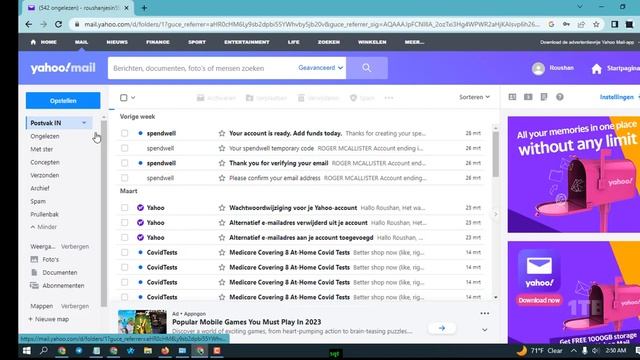Hide the Mappen section via Verbergen

pos(75,306)
